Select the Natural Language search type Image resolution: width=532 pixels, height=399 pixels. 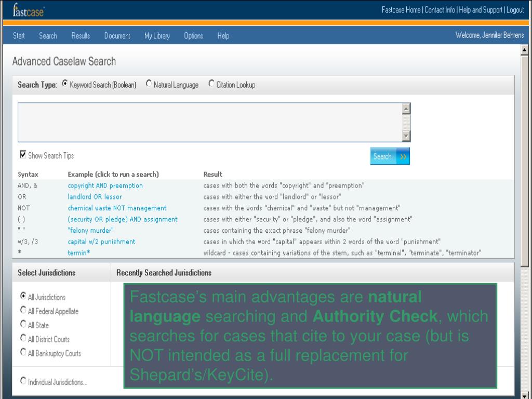pyautogui.click(x=149, y=84)
